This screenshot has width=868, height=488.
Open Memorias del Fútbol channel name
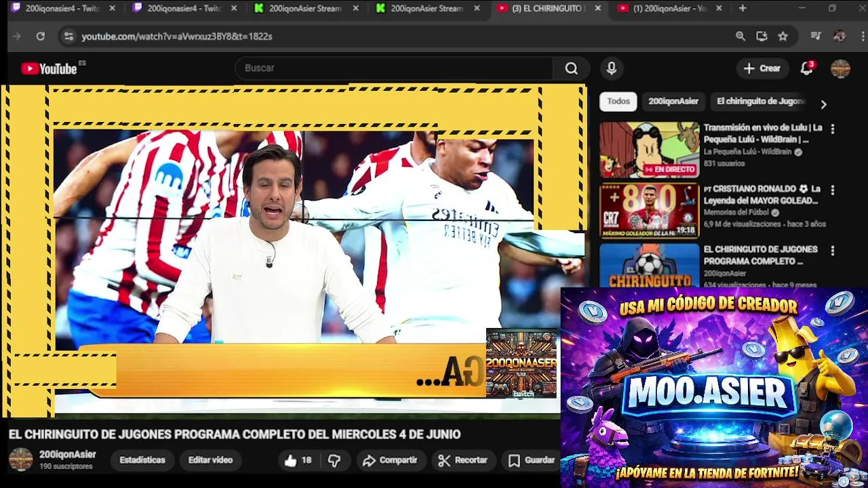736,213
